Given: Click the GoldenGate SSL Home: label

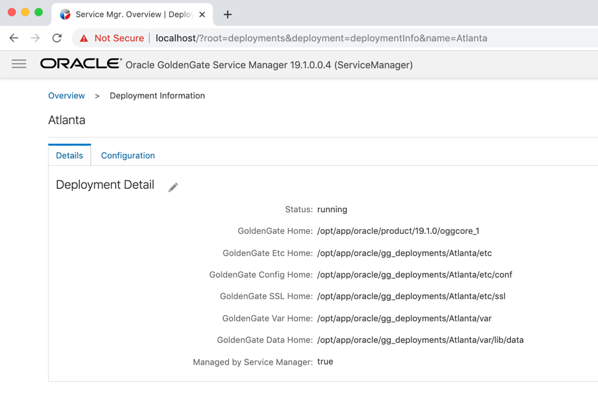Looking at the screenshot, I should 266,296.
